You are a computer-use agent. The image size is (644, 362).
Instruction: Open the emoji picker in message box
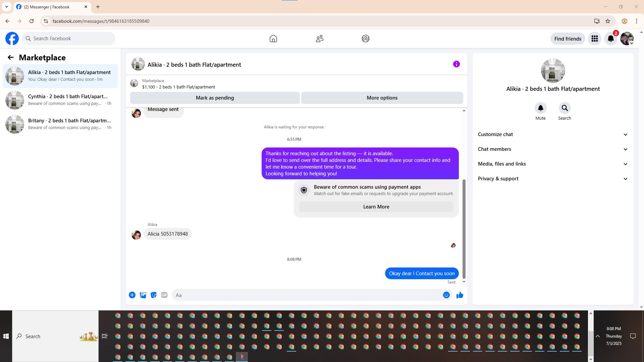click(x=446, y=295)
